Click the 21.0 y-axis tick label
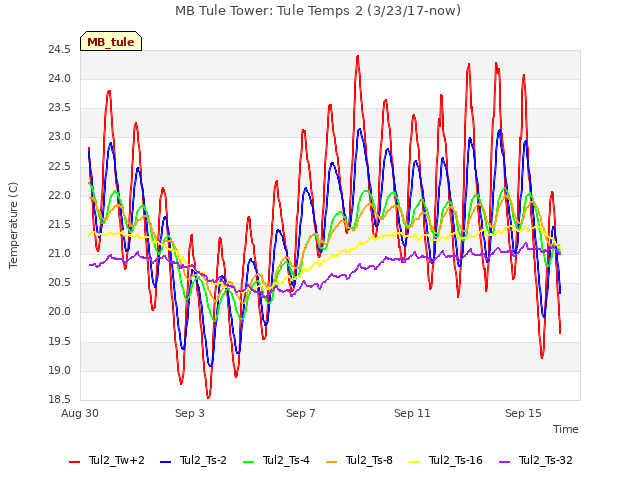 click(60, 254)
